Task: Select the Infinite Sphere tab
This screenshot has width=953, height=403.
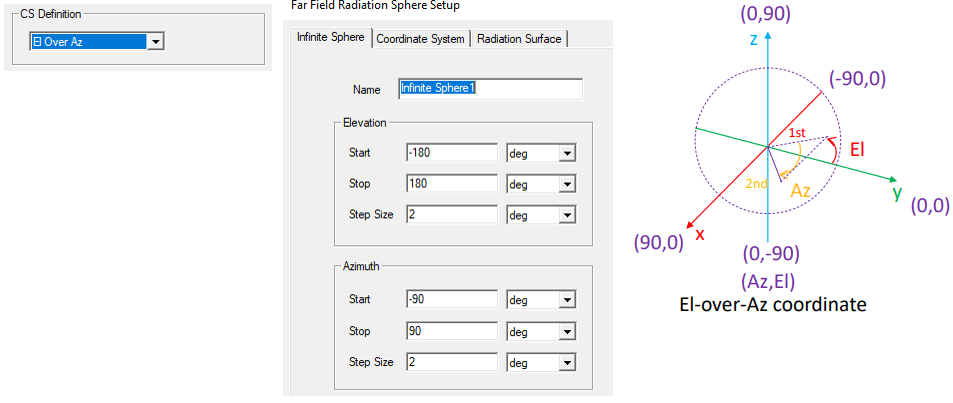Action: [331, 39]
